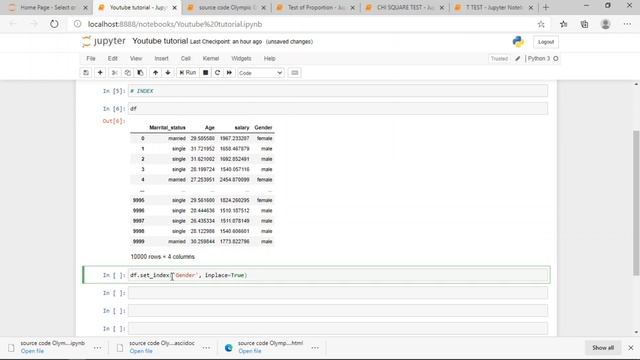Open browser settings and more menu
The height and width of the screenshot is (360, 640).
tap(627, 24)
